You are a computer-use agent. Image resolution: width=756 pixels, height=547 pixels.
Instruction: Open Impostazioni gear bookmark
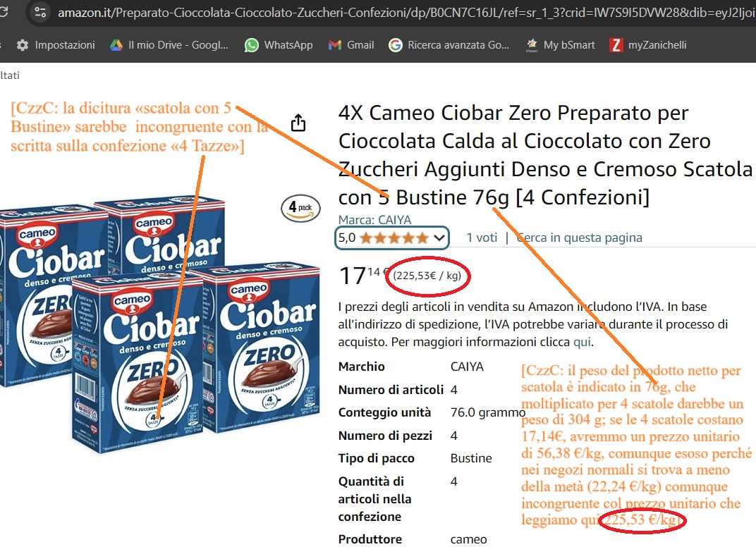[56, 45]
